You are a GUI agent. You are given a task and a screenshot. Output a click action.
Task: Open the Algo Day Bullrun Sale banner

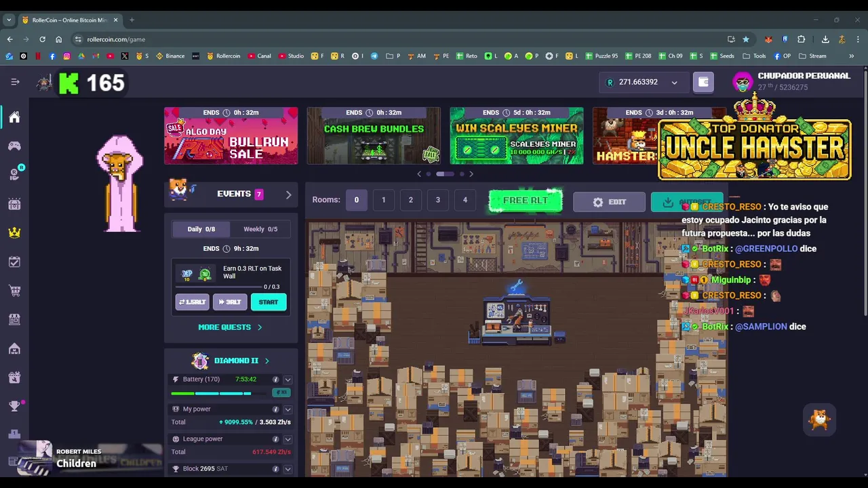[231, 136]
